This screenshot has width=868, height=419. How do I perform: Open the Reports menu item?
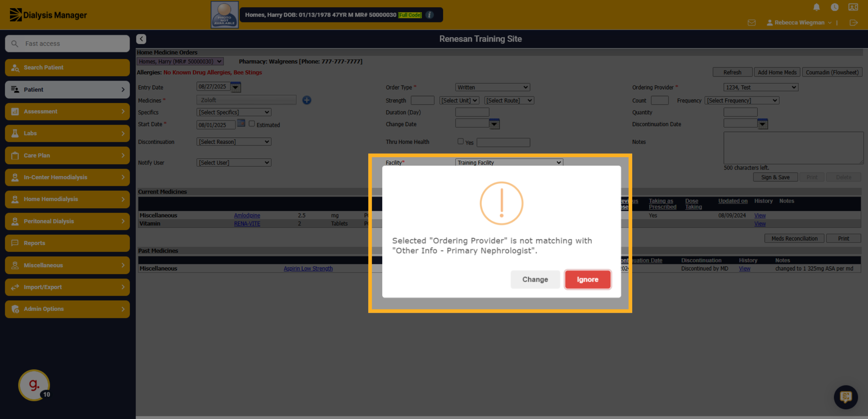point(67,243)
